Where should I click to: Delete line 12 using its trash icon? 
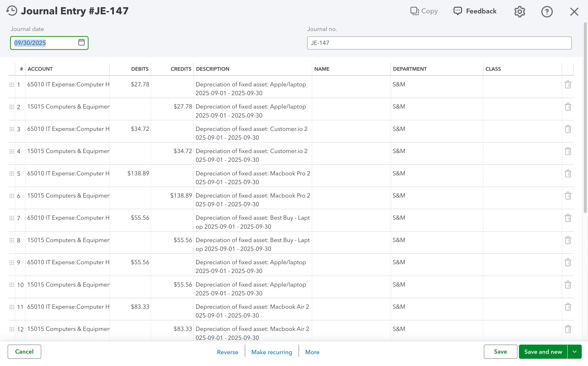568,329
